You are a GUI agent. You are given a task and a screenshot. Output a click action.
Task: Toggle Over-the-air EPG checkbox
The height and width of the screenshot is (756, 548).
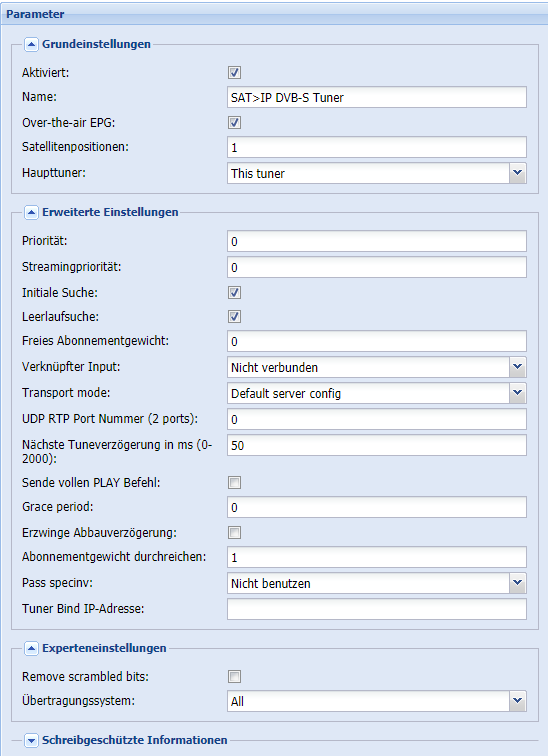pos(234,122)
